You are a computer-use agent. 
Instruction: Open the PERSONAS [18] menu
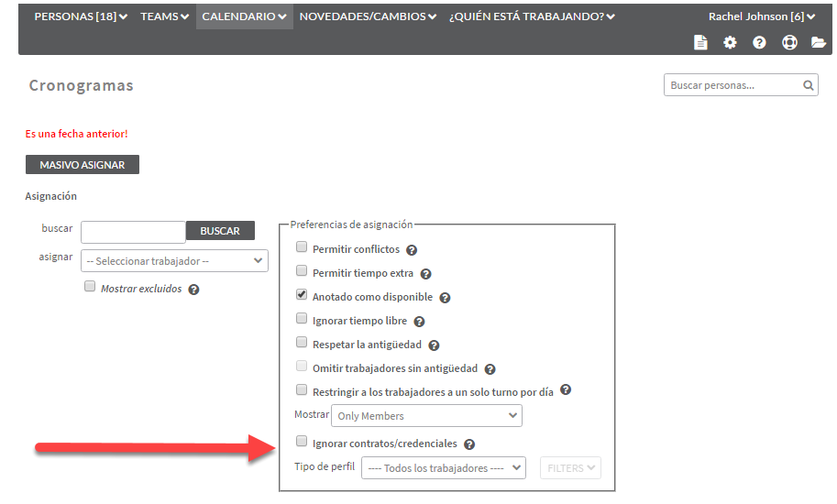[81, 16]
